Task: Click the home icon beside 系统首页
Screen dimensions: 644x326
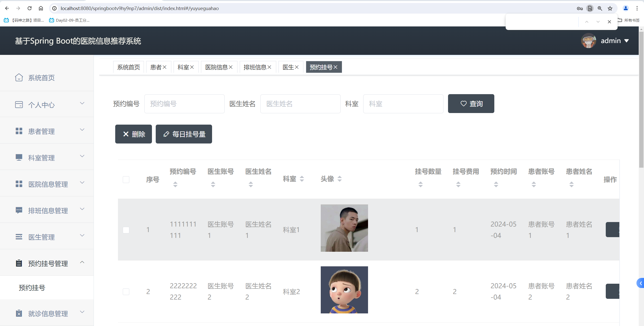Action: click(x=19, y=78)
